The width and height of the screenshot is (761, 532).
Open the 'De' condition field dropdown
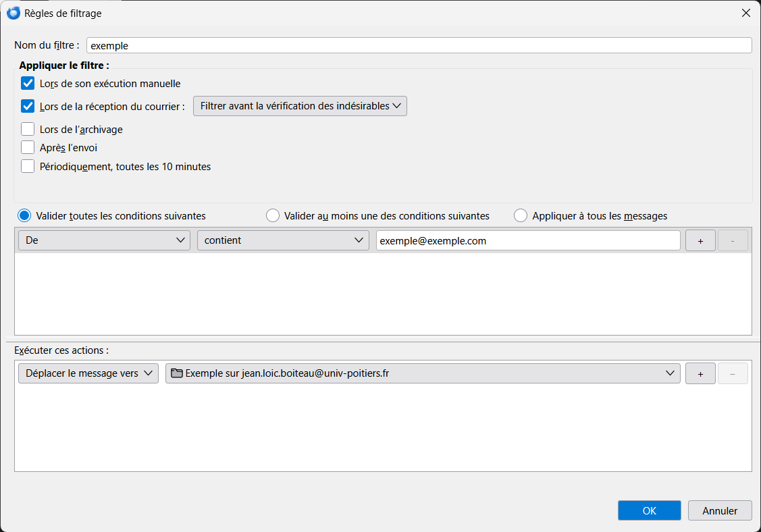coord(103,240)
